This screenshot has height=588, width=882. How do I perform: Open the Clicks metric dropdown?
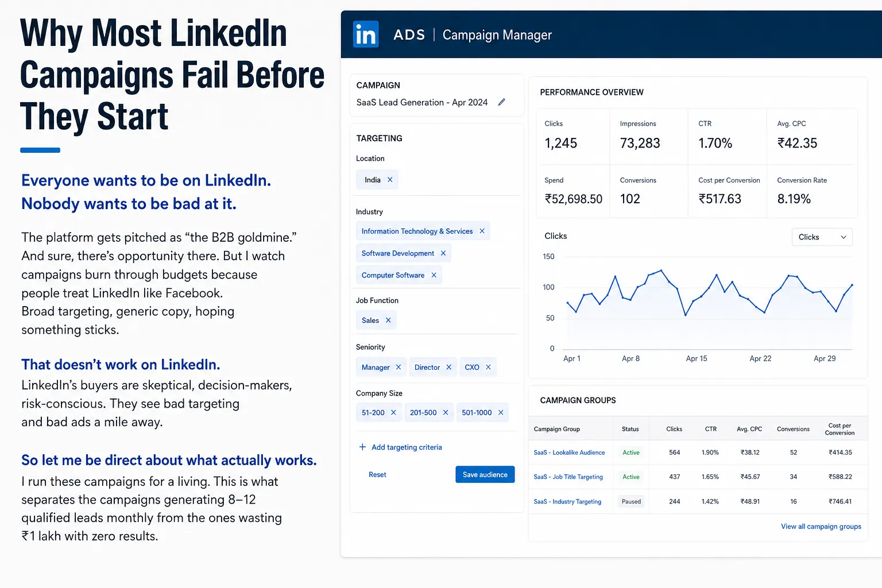(822, 237)
